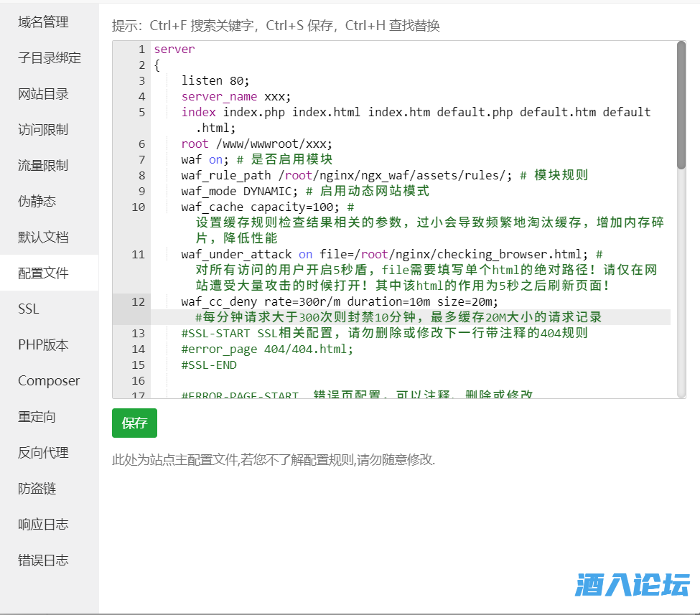
Task: Click the green 保存 button
Action: tap(134, 423)
